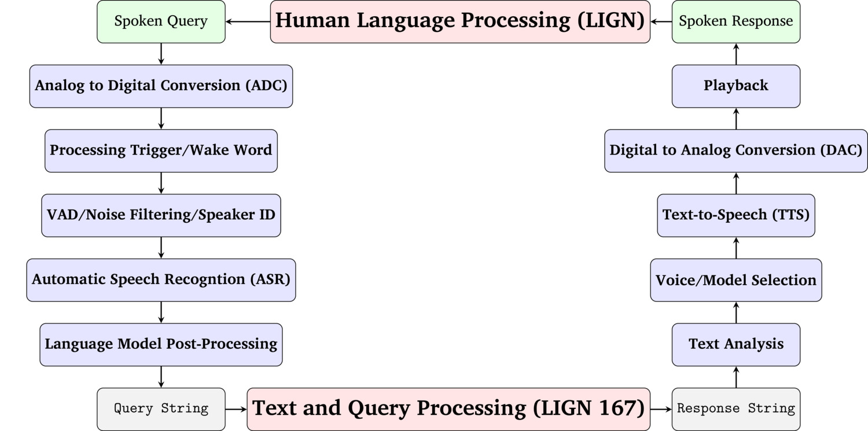Screen dimensions: 868x431
Task: Click arrow from Query String to Text Processing
Action: (x=236, y=409)
